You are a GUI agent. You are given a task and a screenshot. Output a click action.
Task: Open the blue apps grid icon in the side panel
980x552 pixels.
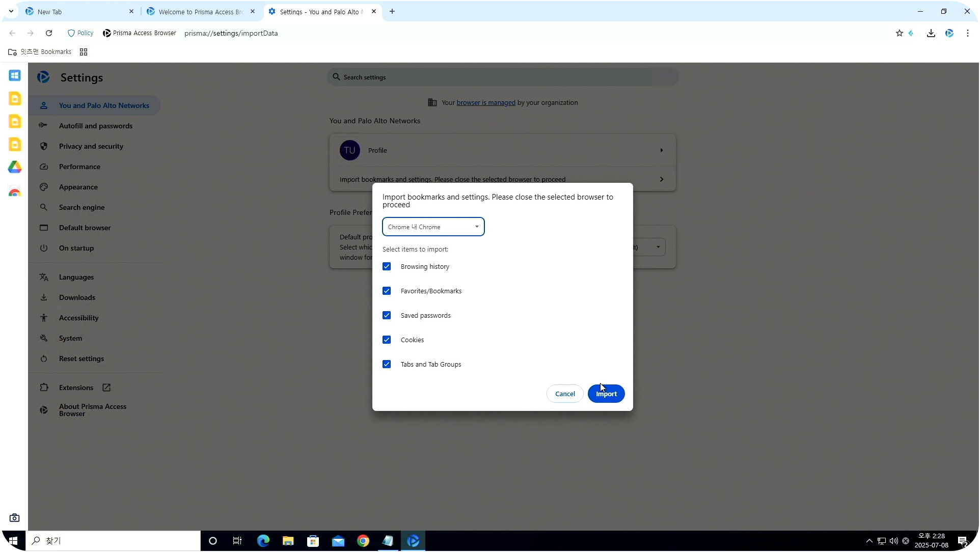pyautogui.click(x=15, y=76)
